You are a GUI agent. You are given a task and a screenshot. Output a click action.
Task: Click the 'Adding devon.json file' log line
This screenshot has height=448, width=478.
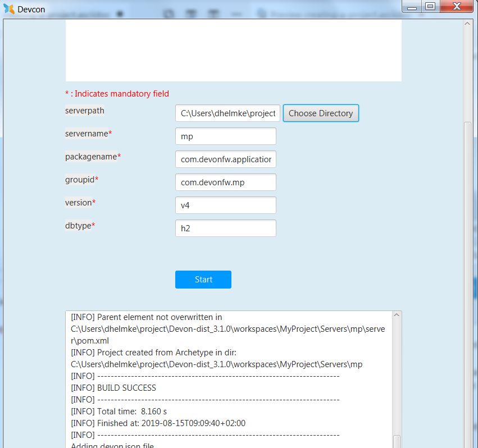pos(112,445)
